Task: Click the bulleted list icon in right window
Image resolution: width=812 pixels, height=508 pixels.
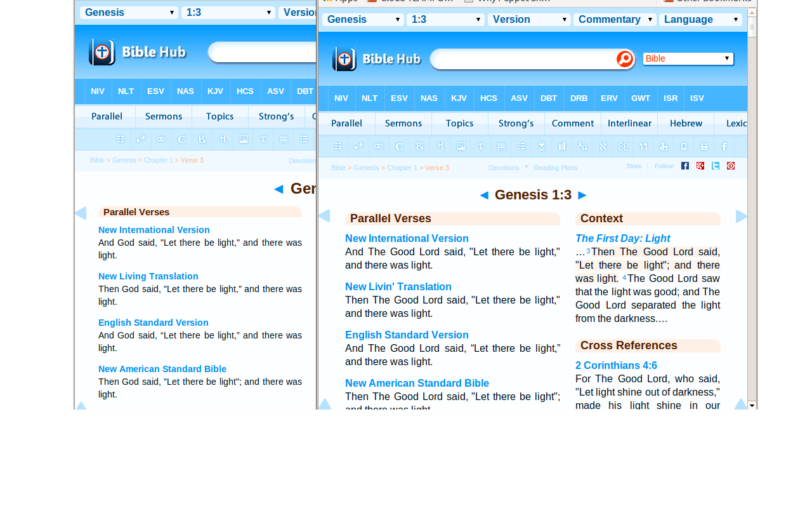Action: coord(521,147)
